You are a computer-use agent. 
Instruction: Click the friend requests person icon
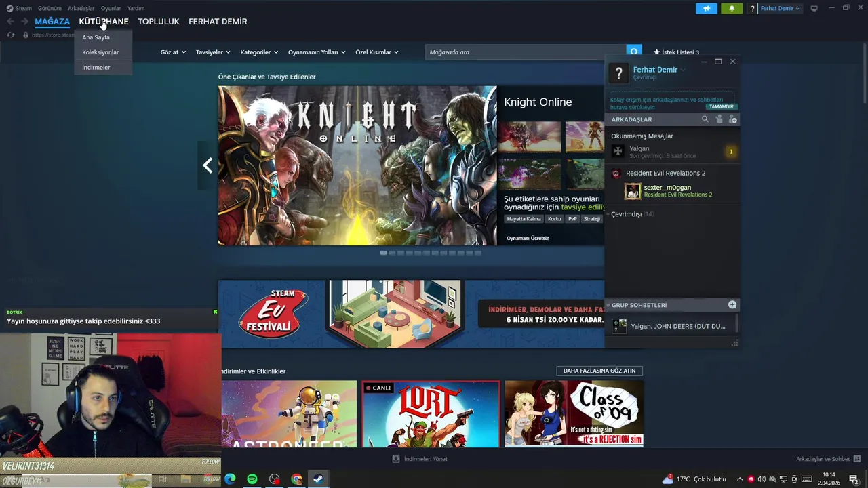pyautogui.click(x=719, y=119)
